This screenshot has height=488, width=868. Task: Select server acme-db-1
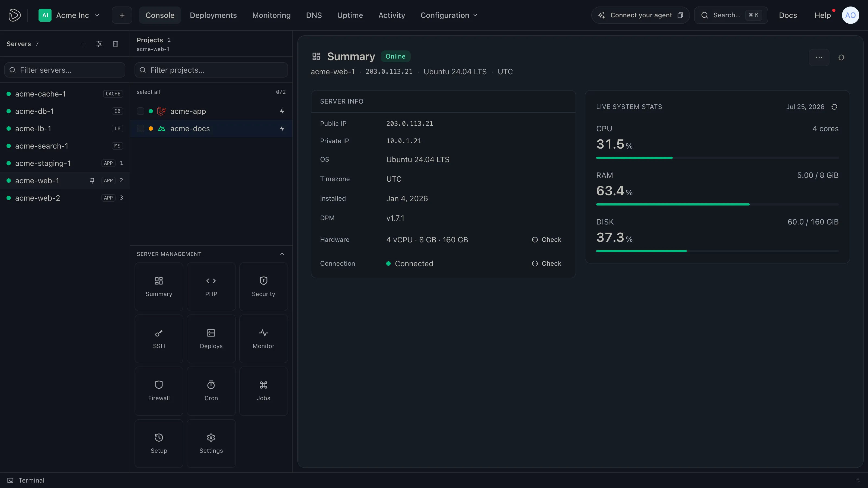(65, 111)
